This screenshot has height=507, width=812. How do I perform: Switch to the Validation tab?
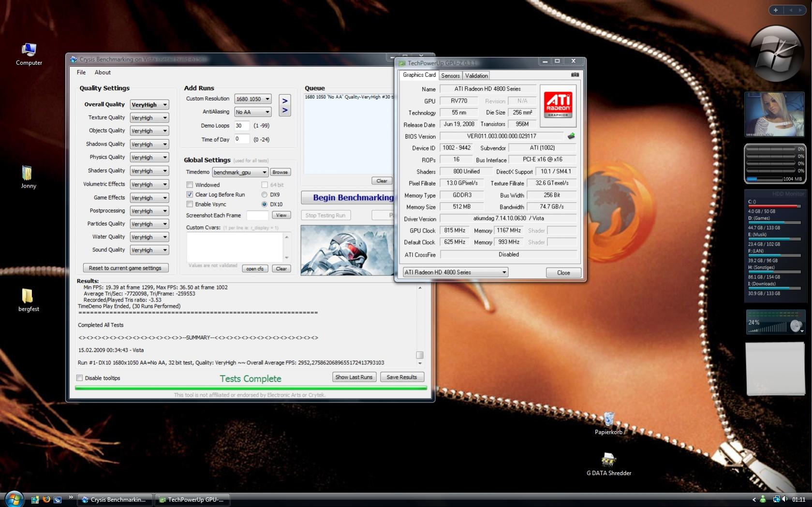coord(476,76)
